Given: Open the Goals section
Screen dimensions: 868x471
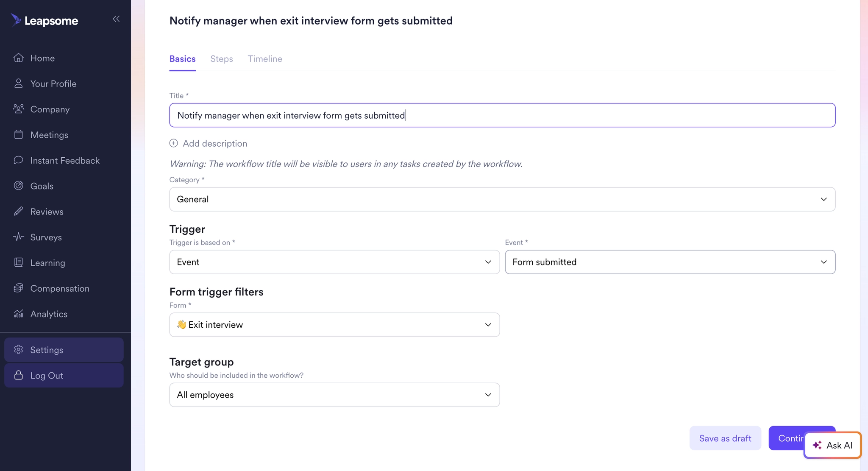Looking at the screenshot, I should 42,186.
